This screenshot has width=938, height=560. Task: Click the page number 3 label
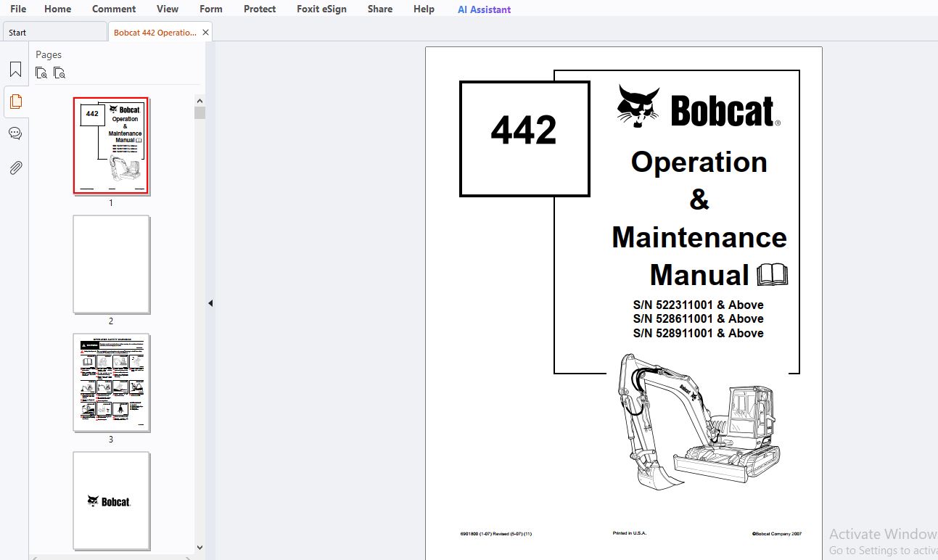pyautogui.click(x=111, y=439)
